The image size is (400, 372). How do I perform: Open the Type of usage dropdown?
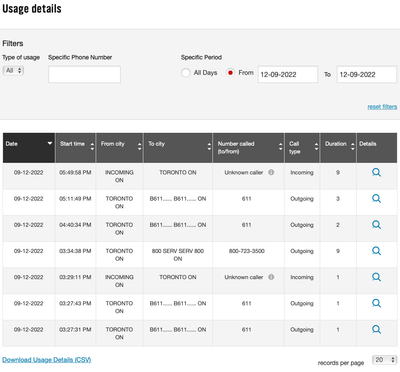(13, 71)
